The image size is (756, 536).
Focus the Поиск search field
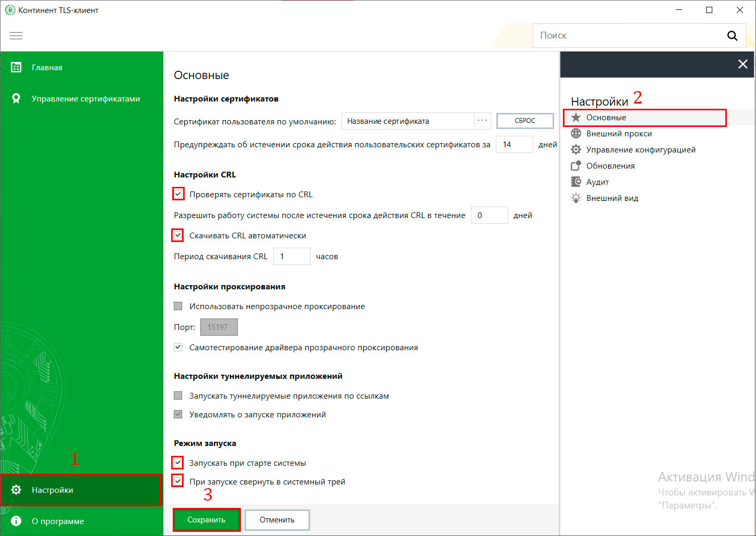[x=630, y=35]
